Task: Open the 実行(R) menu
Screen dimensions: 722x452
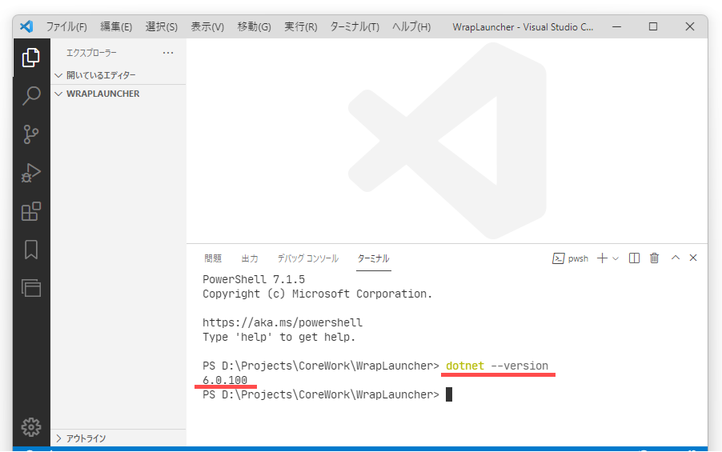Action: coord(301,27)
